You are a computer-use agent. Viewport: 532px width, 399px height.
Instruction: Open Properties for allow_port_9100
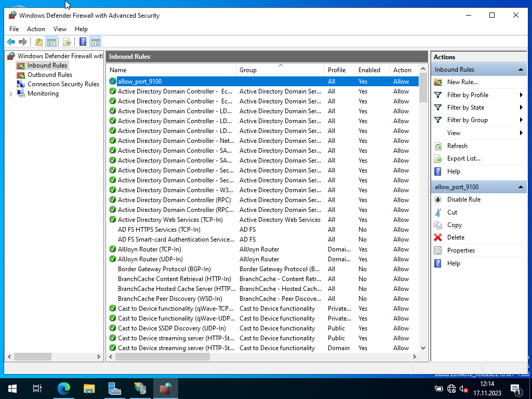pyautogui.click(x=461, y=250)
